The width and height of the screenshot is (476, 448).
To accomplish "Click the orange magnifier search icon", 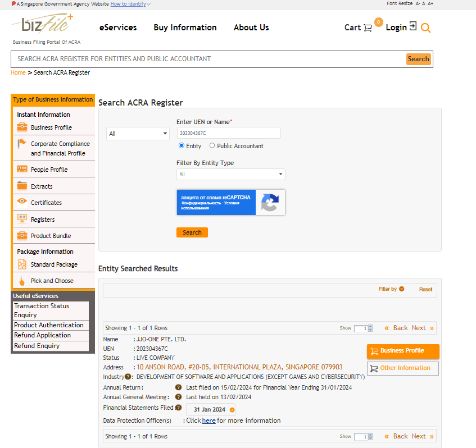I will point(425,28).
